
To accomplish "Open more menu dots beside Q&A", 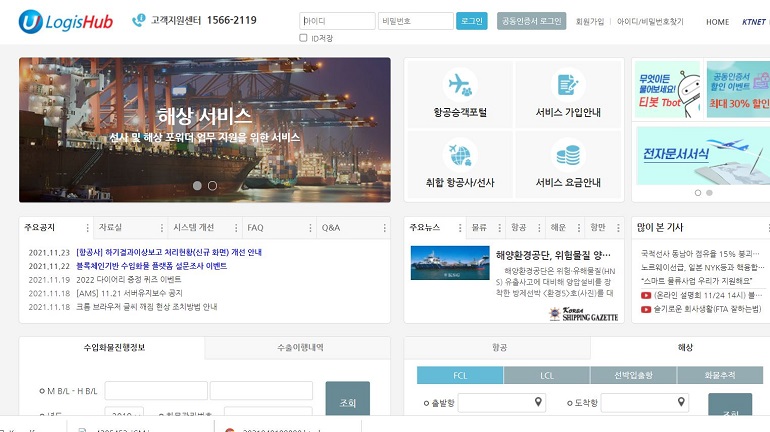I will tap(384, 228).
